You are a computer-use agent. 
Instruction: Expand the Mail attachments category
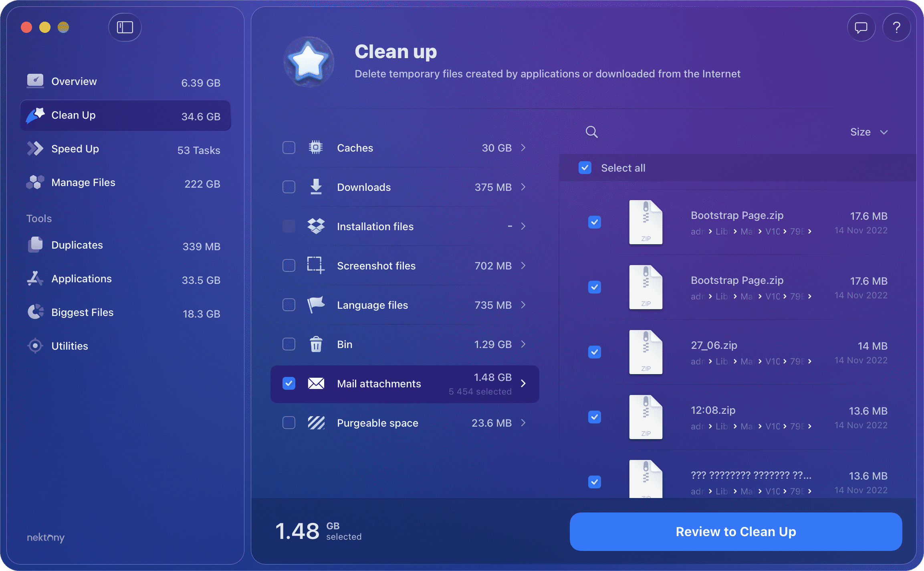[523, 384]
